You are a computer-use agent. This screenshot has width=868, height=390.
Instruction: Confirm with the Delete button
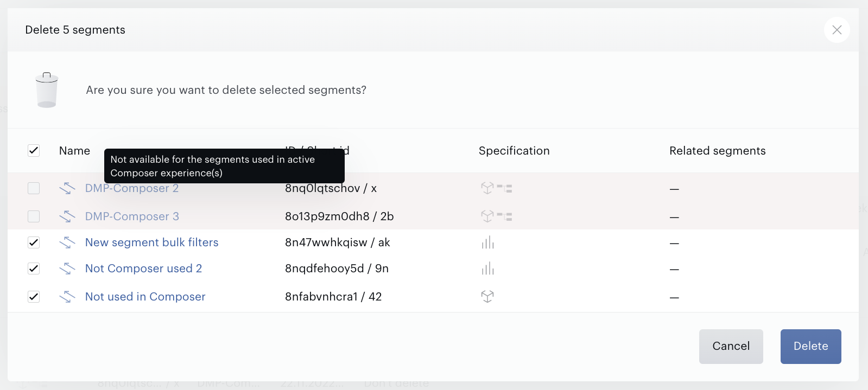[810, 346]
